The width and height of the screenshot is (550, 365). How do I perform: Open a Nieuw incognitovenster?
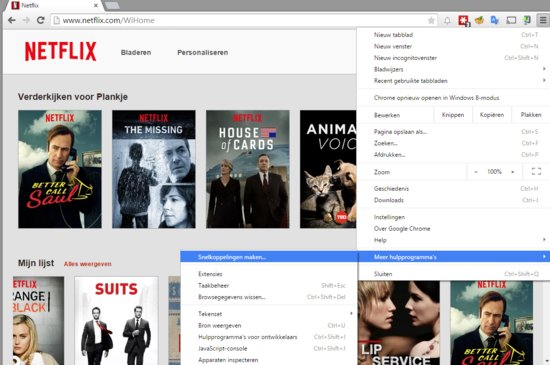(x=453, y=58)
